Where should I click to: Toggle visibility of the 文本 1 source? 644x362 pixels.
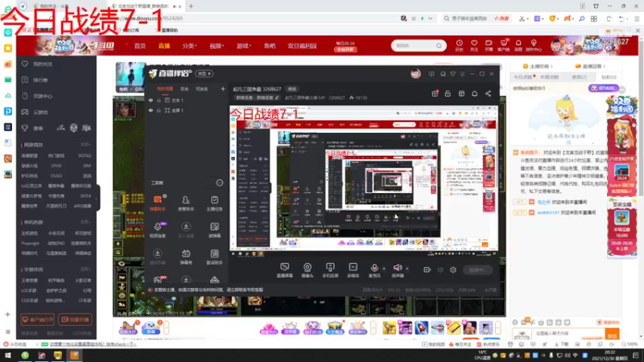151,100
